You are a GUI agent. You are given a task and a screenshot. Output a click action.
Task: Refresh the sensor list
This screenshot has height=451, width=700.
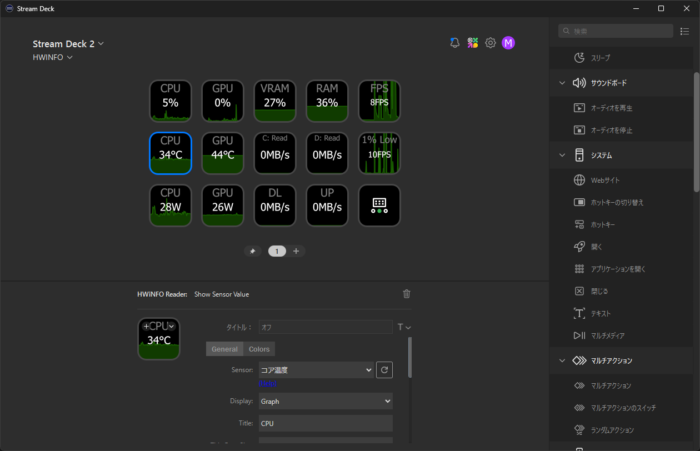click(x=384, y=370)
